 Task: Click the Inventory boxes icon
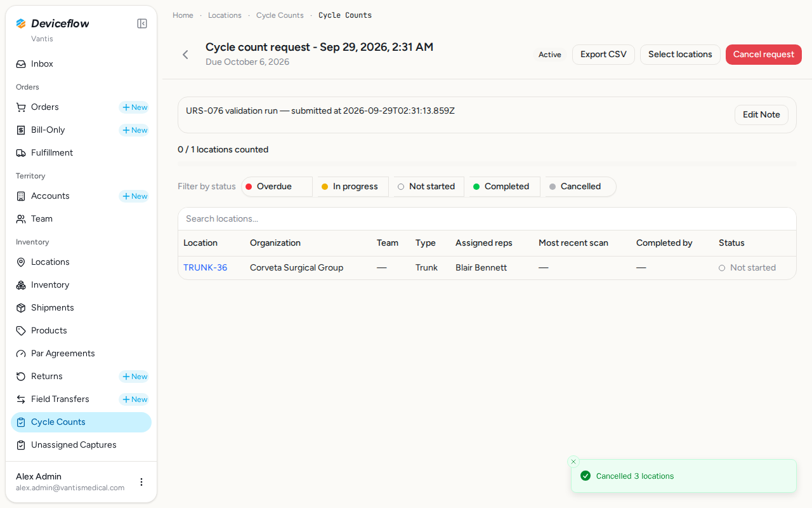point(21,285)
